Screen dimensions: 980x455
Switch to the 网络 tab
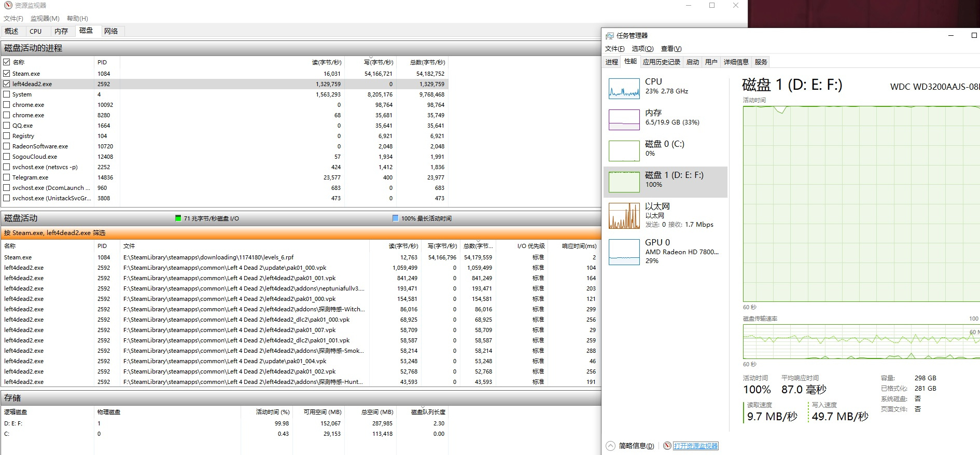(x=111, y=31)
